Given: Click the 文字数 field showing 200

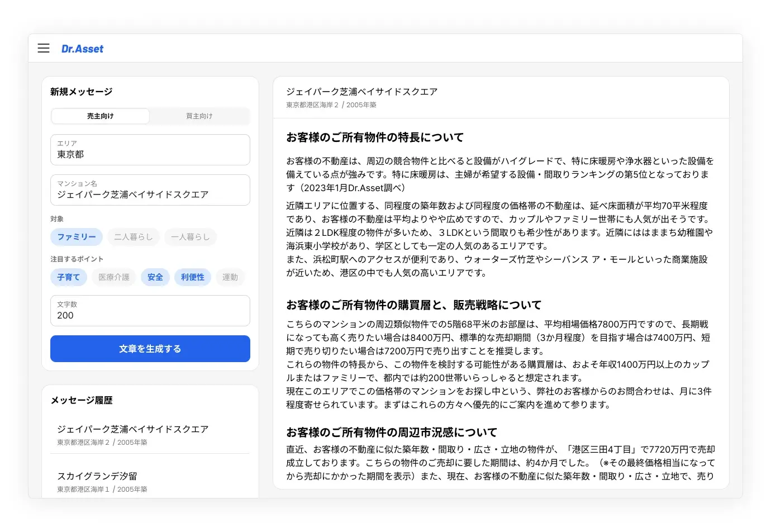Looking at the screenshot, I should click(x=150, y=311).
